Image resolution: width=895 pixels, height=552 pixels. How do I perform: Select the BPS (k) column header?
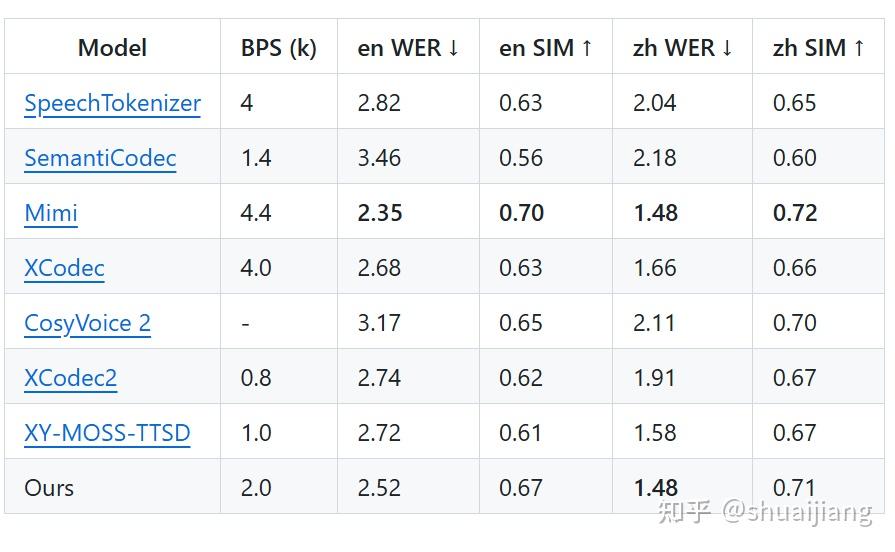tap(278, 47)
